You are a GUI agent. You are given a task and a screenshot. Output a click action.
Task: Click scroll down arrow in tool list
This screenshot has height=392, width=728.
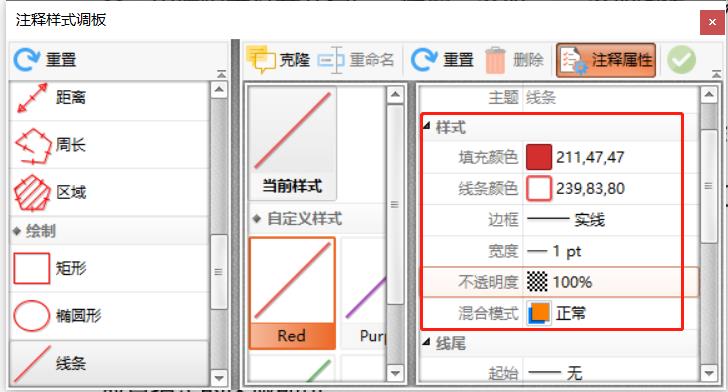tap(219, 377)
